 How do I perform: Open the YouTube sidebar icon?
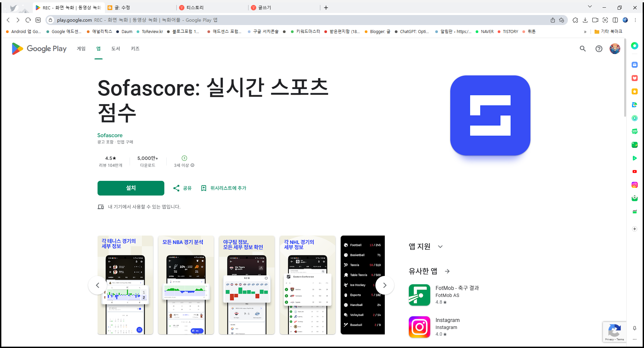[635, 171]
